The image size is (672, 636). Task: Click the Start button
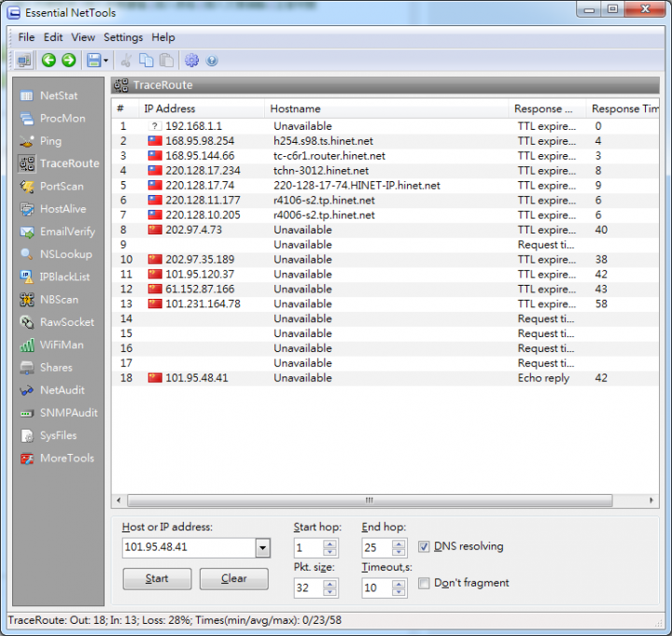[157, 578]
